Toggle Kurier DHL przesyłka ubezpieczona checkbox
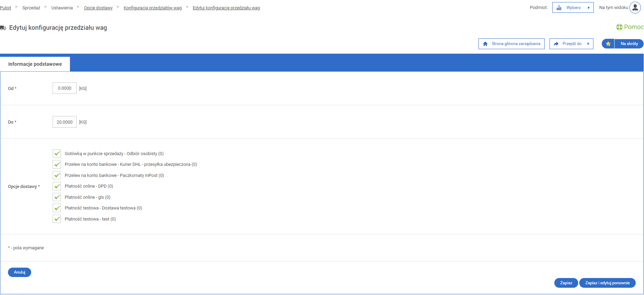The image size is (644, 295). (x=57, y=164)
